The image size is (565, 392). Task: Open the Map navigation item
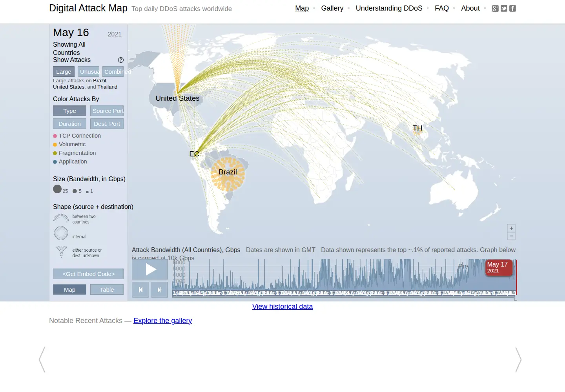coord(302,8)
